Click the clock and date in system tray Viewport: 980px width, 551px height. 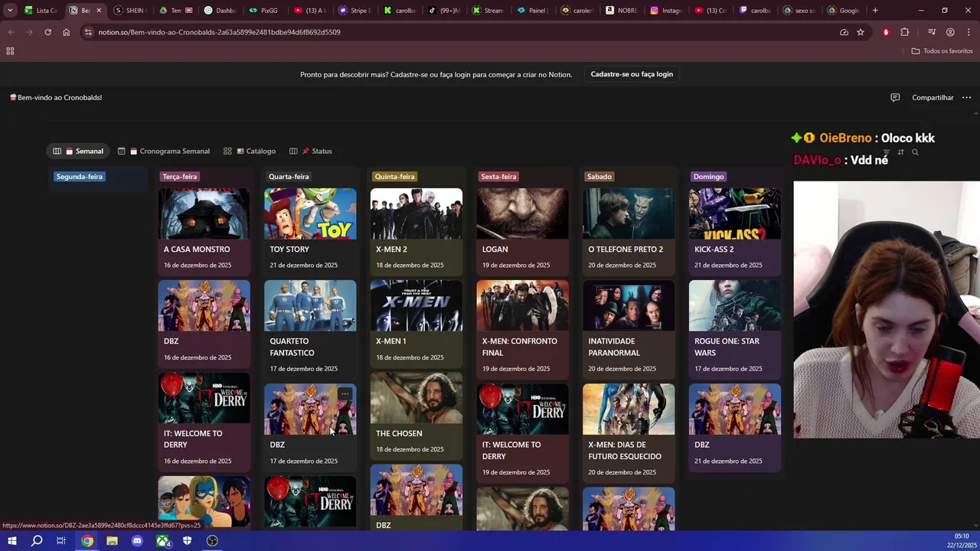tap(962, 540)
